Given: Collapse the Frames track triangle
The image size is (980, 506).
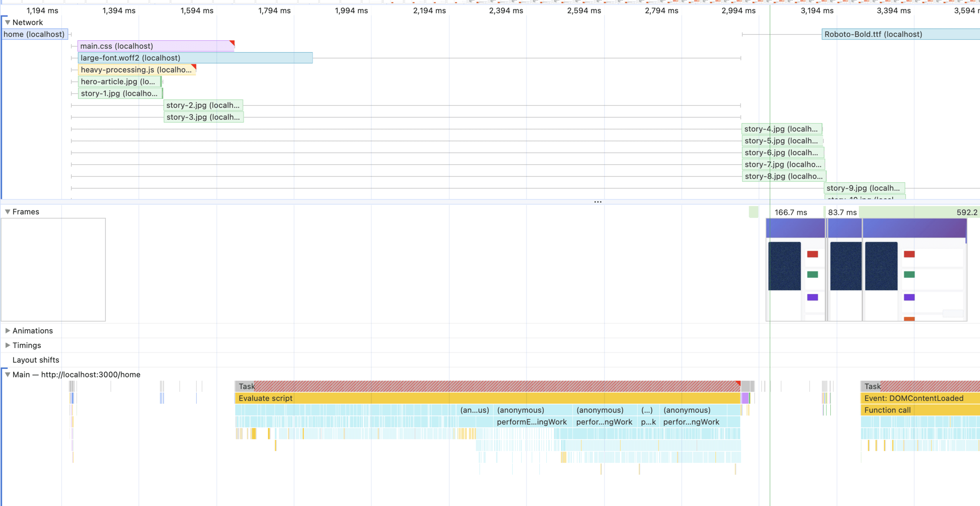Looking at the screenshot, I should [7, 212].
